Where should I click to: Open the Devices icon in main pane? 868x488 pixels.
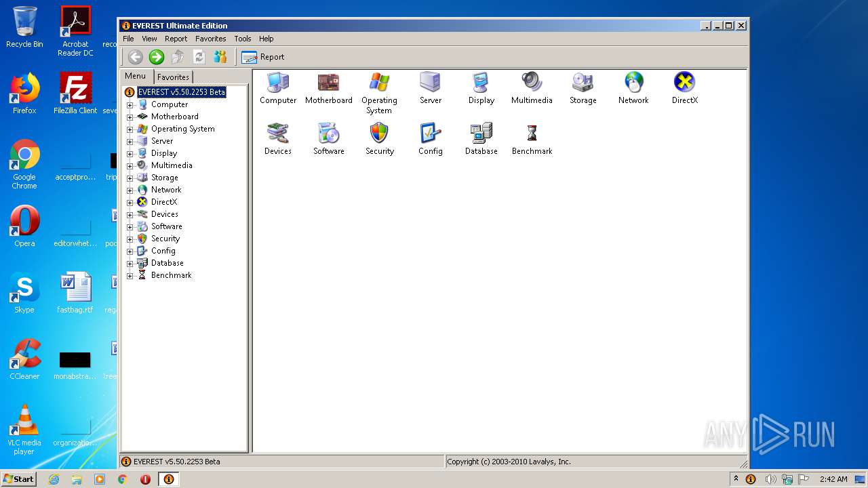tap(278, 134)
